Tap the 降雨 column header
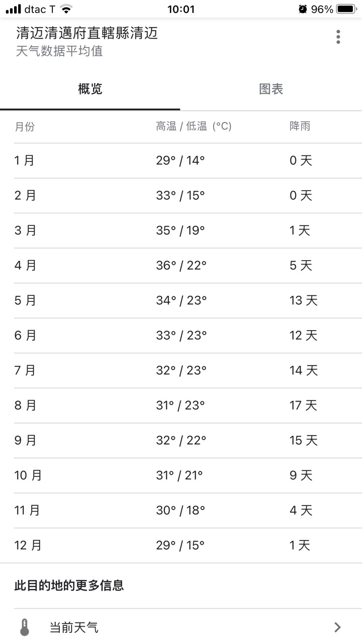Image resolution: width=362 pixels, height=644 pixels. (x=300, y=126)
